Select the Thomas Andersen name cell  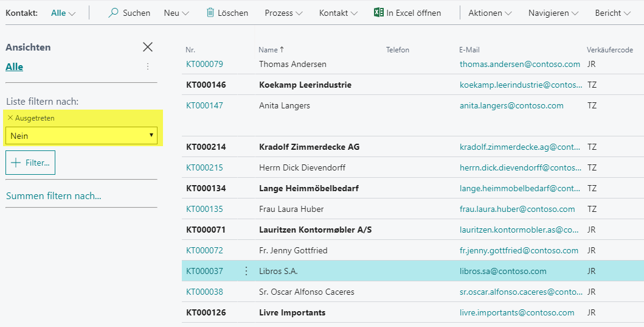pos(293,64)
